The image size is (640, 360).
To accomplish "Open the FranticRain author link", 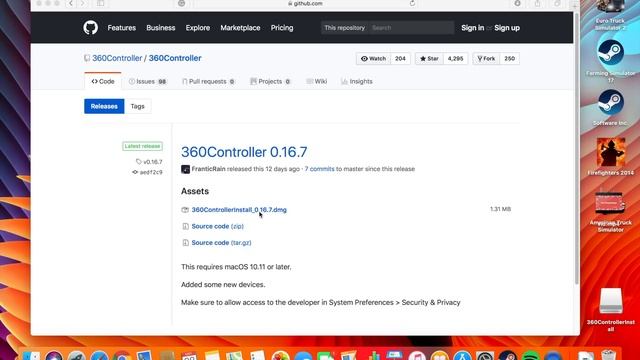I will click(x=209, y=169).
